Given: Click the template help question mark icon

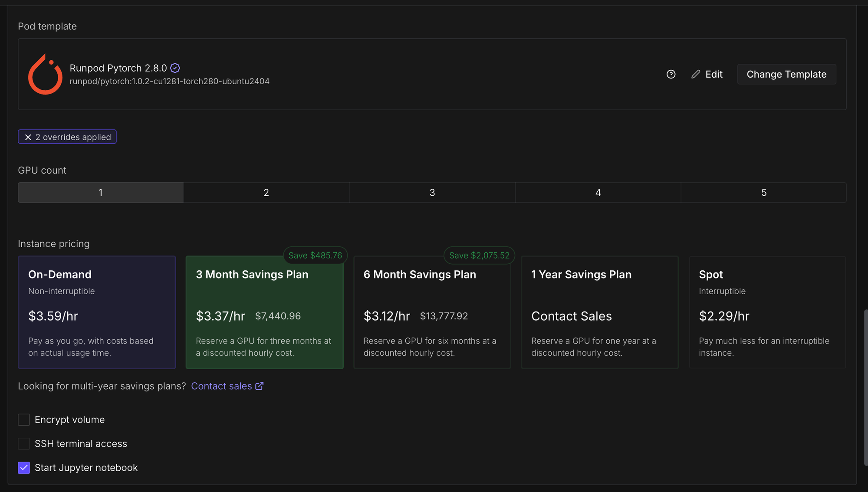Looking at the screenshot, I should (671, 74).
